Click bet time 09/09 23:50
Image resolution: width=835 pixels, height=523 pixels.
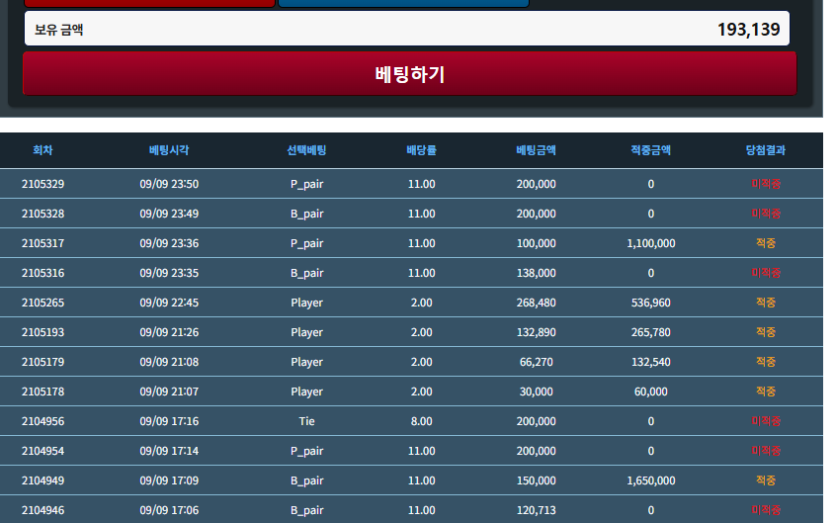tap(169, 184)
